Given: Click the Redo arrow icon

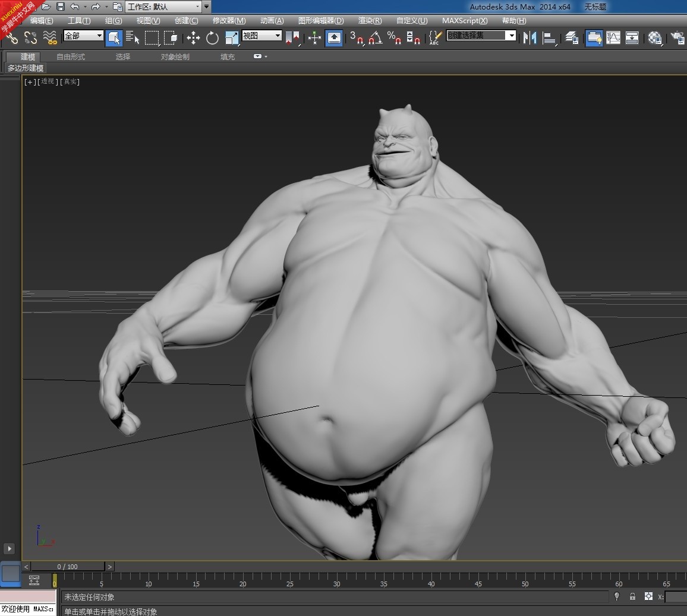Looking at the screenshot, I should [x=96, y=7].
